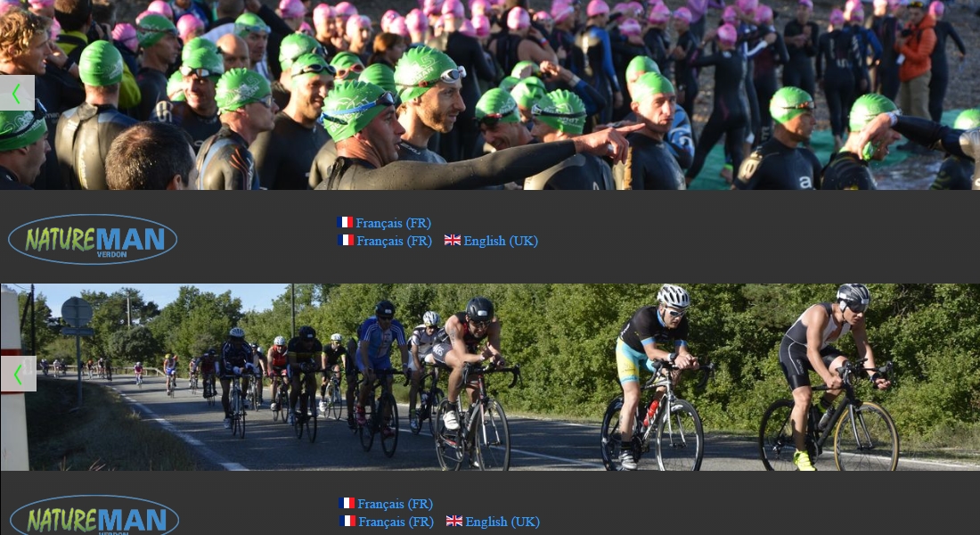Choose Français (FR) next to English under cyclists
This screenshot has width=980, height=535.
click(x=396, y=522)
